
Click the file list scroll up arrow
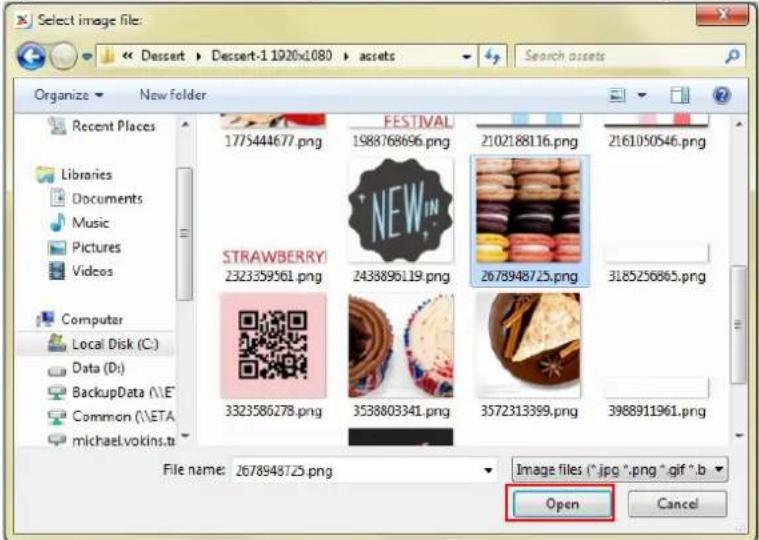[739, 124]
